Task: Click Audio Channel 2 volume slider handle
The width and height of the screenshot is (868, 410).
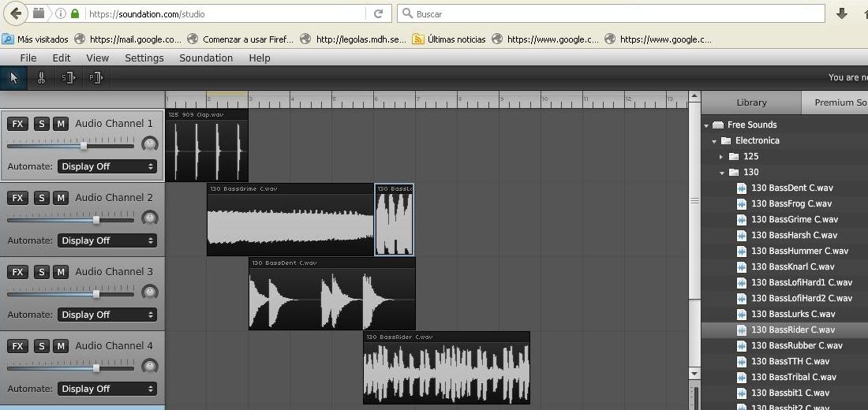Action: (95, 220)
